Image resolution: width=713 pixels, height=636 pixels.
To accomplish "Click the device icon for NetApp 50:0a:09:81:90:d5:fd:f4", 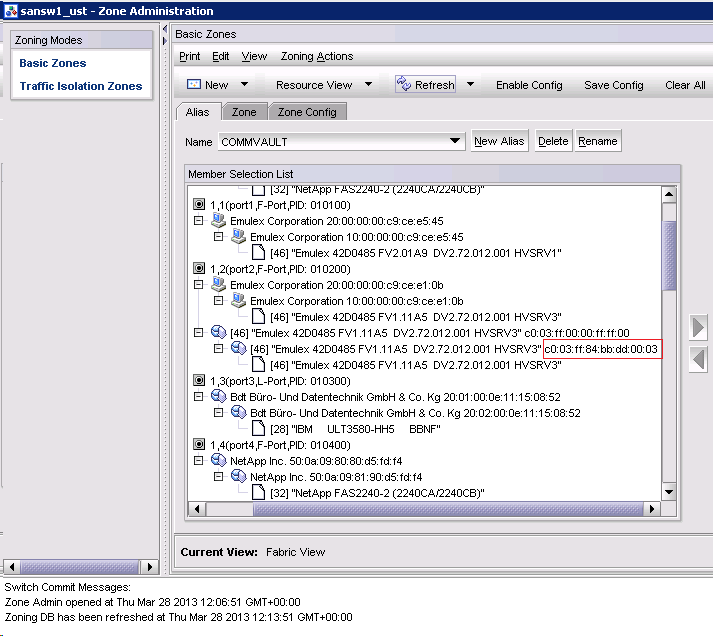I will pyautogui.click(x=239, y=476).
